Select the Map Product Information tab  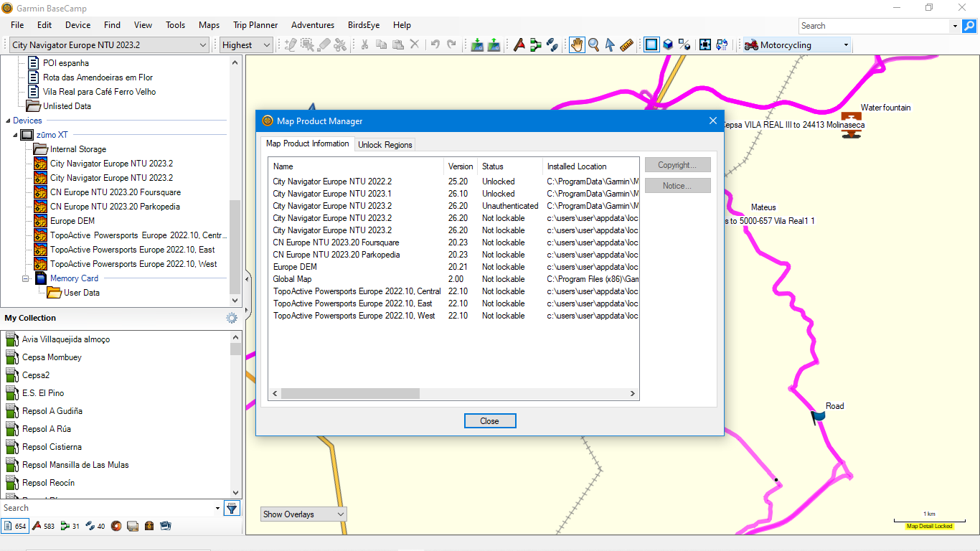coord(308,143)
